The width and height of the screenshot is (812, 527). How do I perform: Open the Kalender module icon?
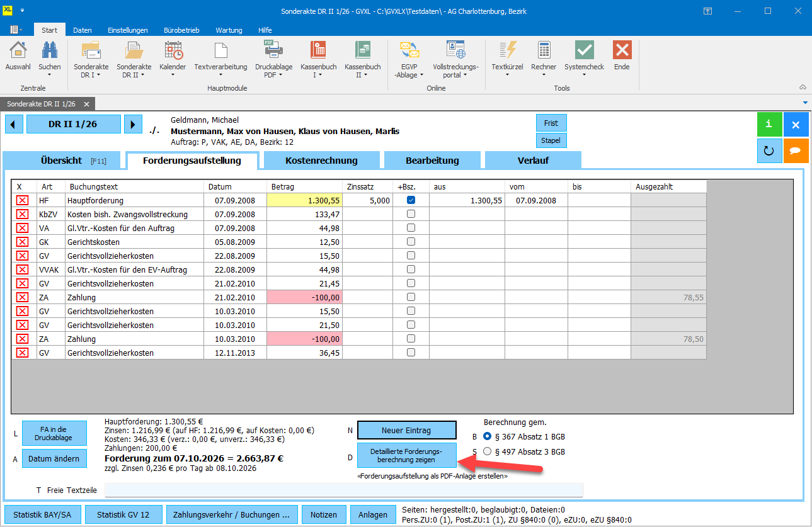tap(173, 50)
